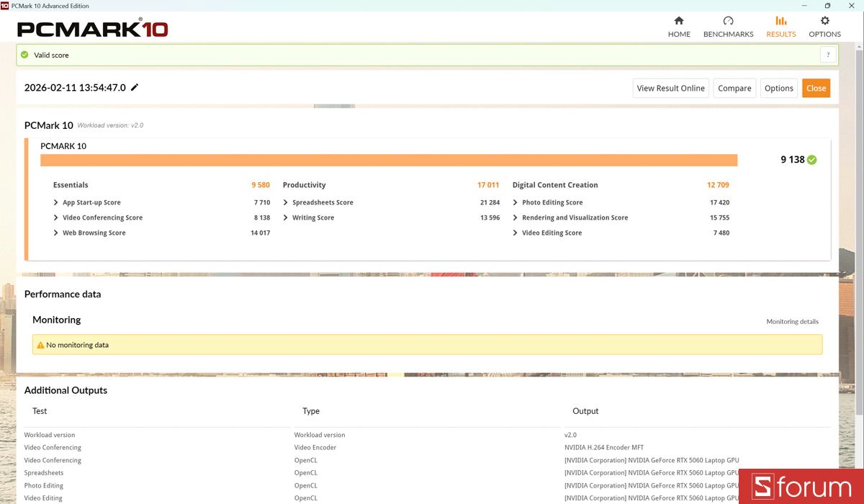Viewport: 864px width, 504px height.
Task: Expand Photo Editing Score row
Action: click(x=516, y=203)
